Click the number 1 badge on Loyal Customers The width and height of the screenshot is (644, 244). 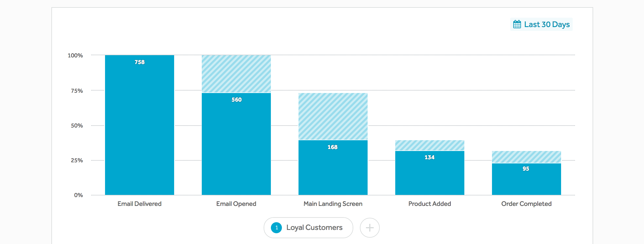276,228
